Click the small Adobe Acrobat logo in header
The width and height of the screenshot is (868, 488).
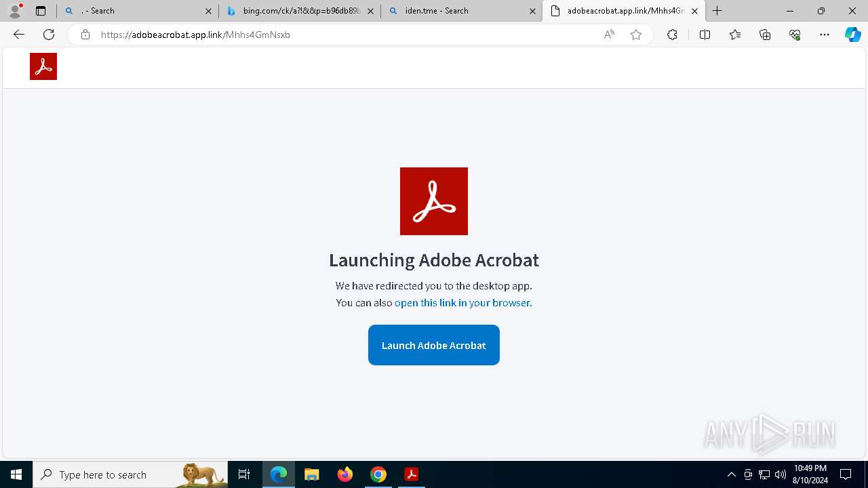(x=43, y=66)
